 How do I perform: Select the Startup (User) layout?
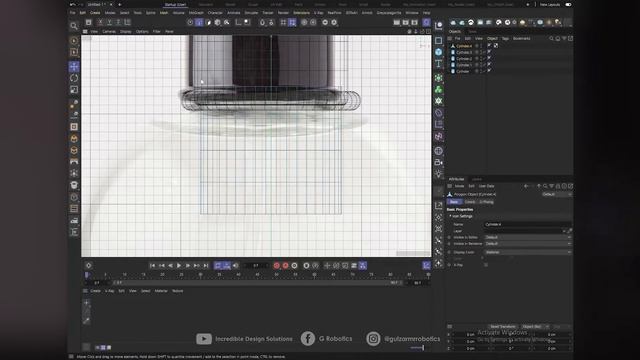[175, 4]
